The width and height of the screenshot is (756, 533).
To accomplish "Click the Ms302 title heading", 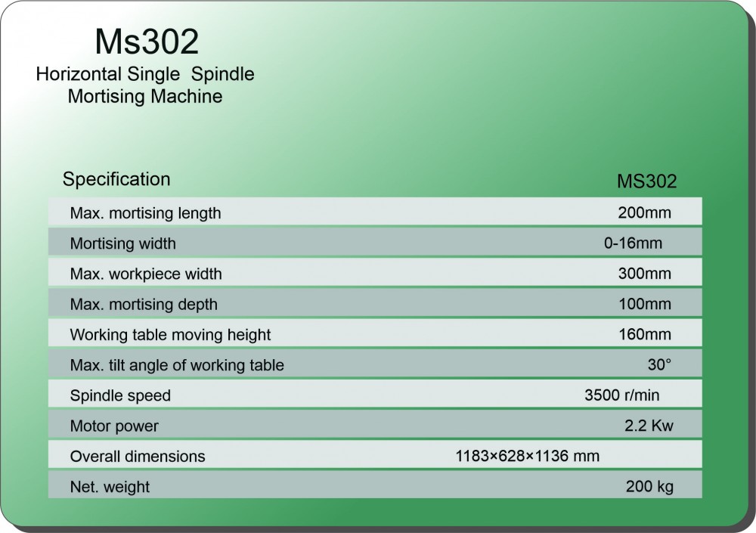I will (x=147, y=42).
